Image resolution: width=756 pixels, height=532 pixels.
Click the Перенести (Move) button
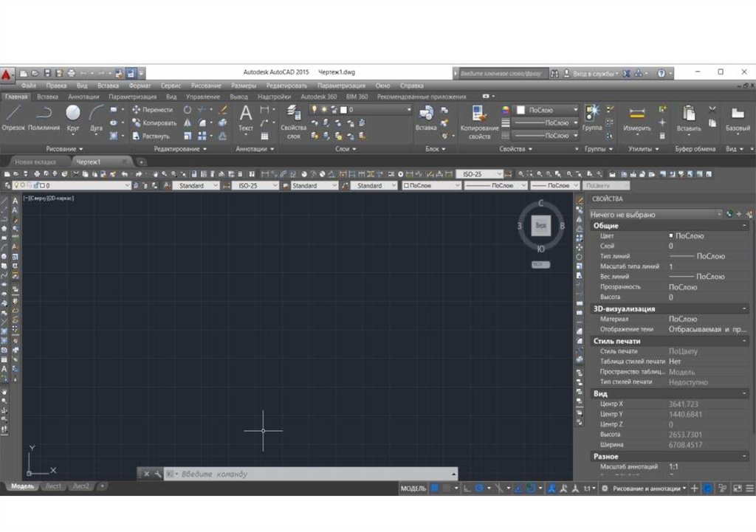[153, 109]
